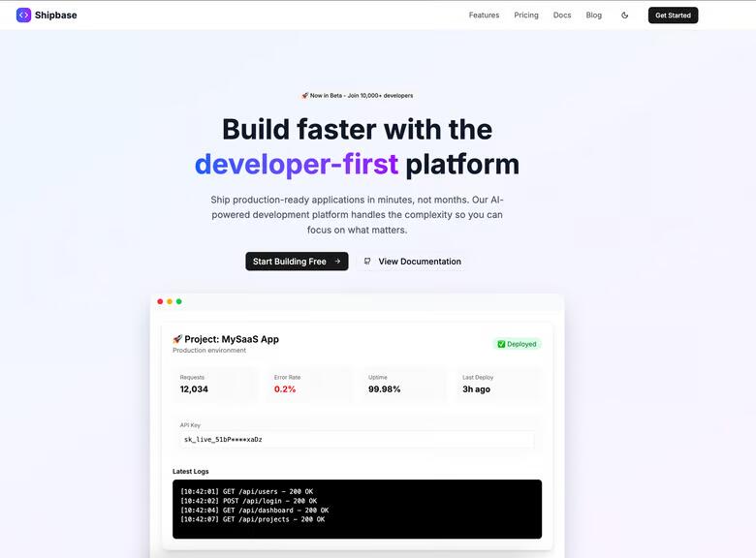Click log line GET /api/users
The width and height of the screenshot is (756, 558).
247,491
